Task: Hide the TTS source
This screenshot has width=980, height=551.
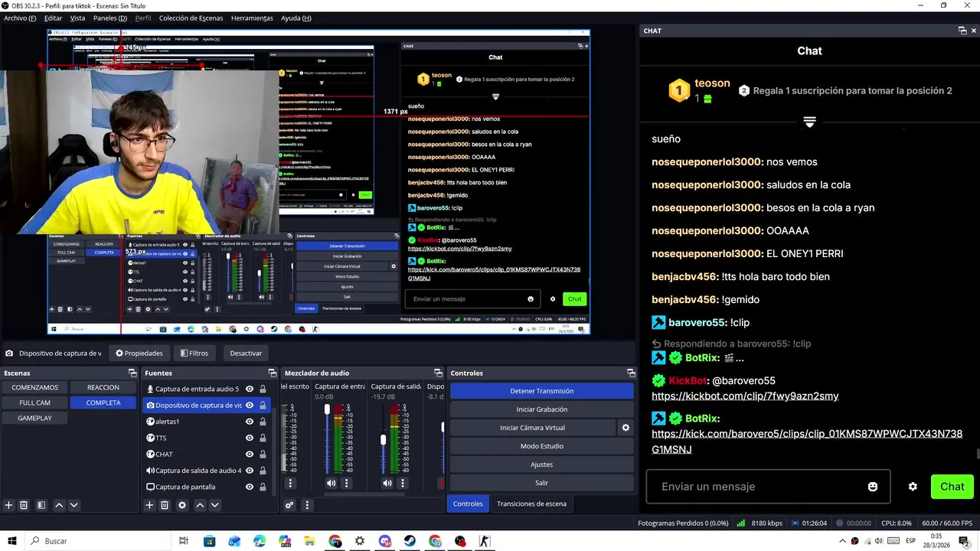Action: [250, 438]
